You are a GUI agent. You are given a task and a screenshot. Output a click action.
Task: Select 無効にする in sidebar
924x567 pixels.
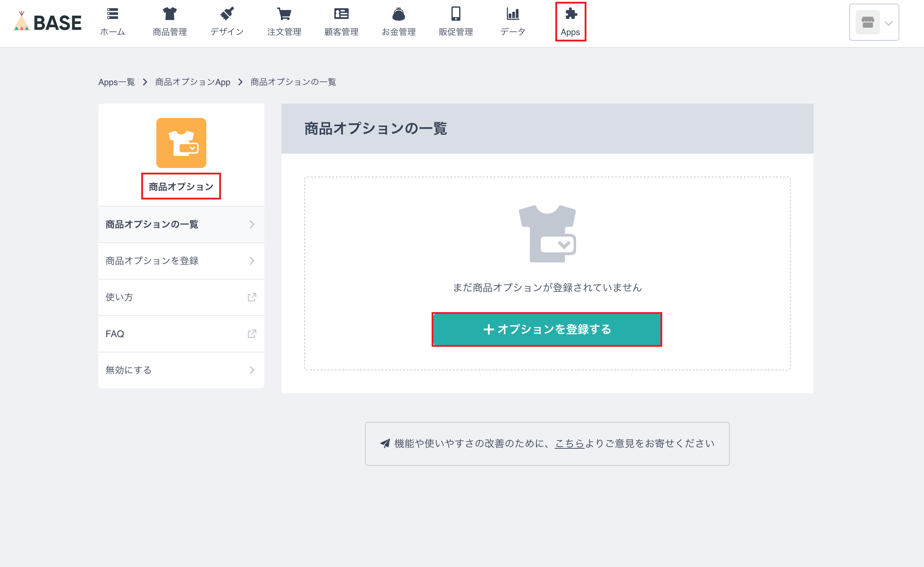[181, 370]
